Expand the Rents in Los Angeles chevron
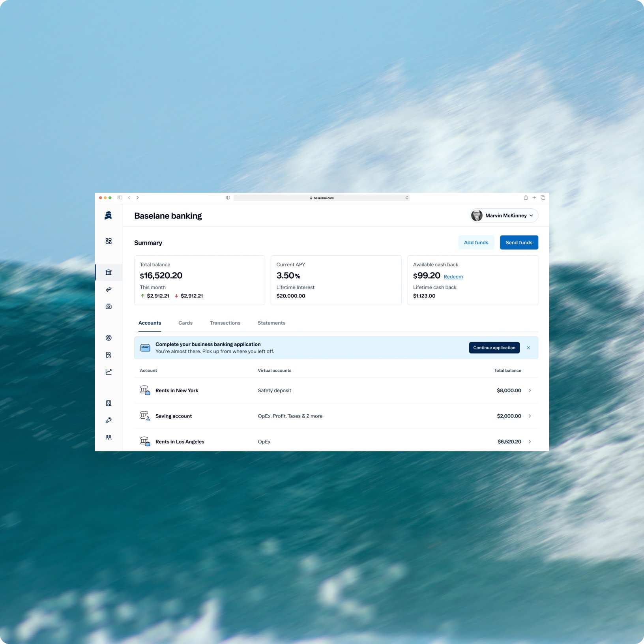 pos(530,442)
